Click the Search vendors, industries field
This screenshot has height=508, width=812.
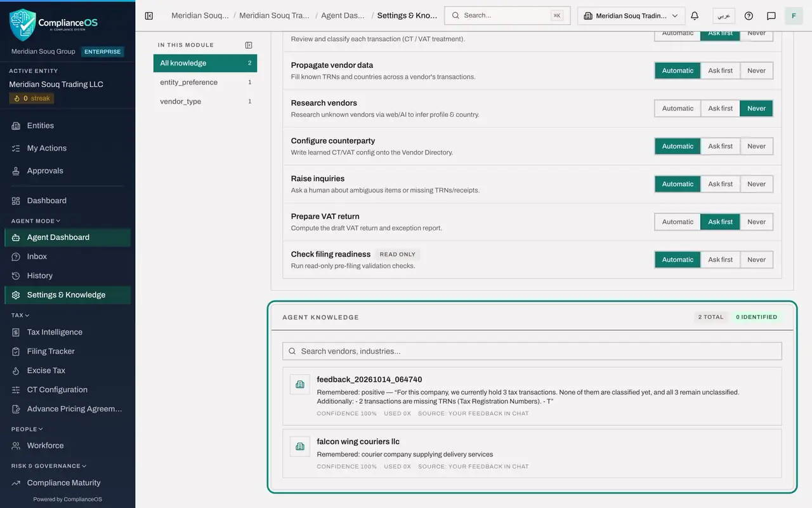point(532,351)
